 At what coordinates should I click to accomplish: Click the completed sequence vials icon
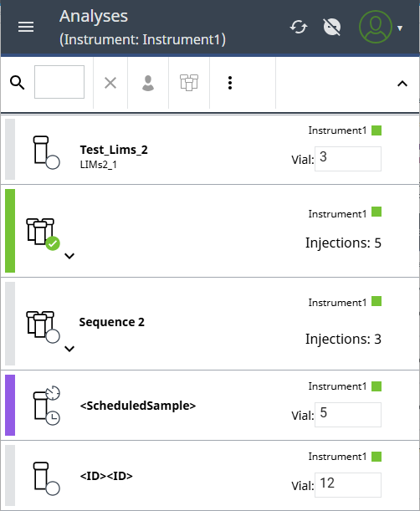coord(43,234)
